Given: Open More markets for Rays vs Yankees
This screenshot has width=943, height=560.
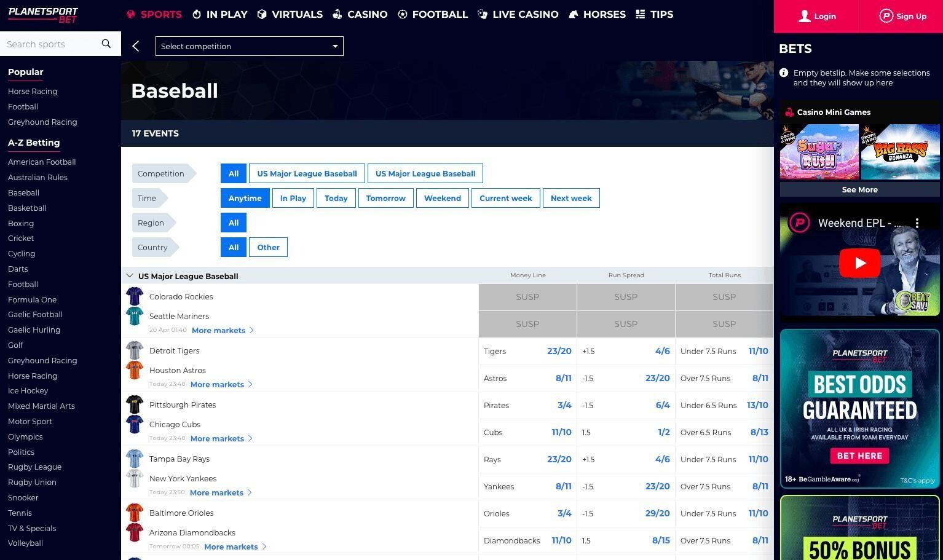Looking at the screenshot, I should coord(221,492).
